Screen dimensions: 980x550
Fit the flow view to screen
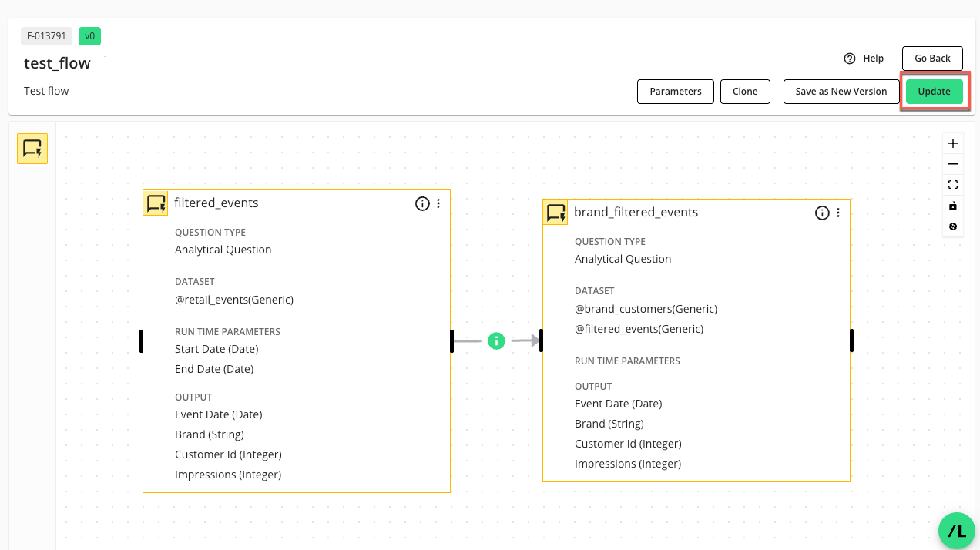coord(953,185)
